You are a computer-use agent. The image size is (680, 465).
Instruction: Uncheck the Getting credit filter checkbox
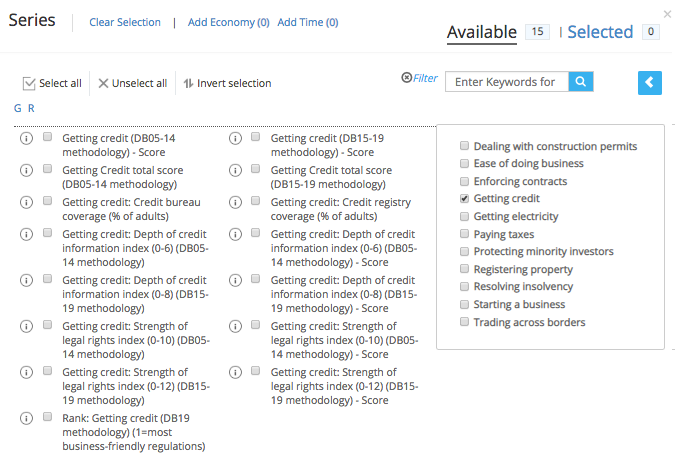pyautogui.click(x=464, y=198)
